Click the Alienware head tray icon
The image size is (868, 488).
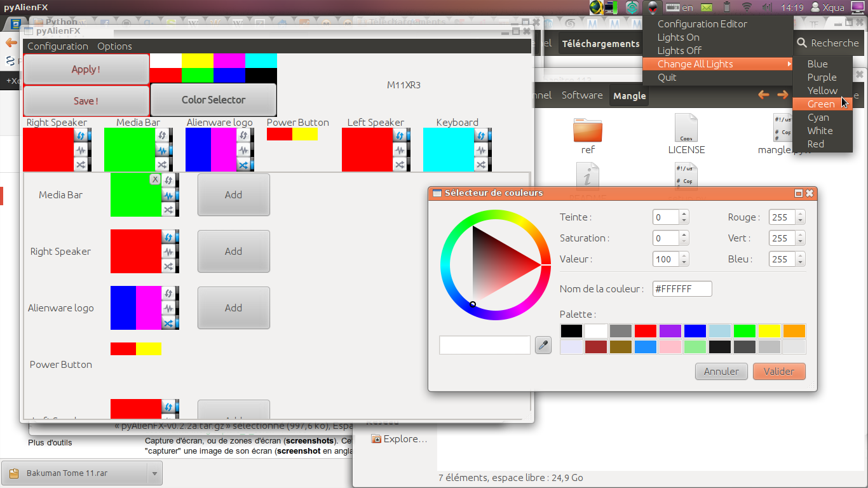(653, 8)
